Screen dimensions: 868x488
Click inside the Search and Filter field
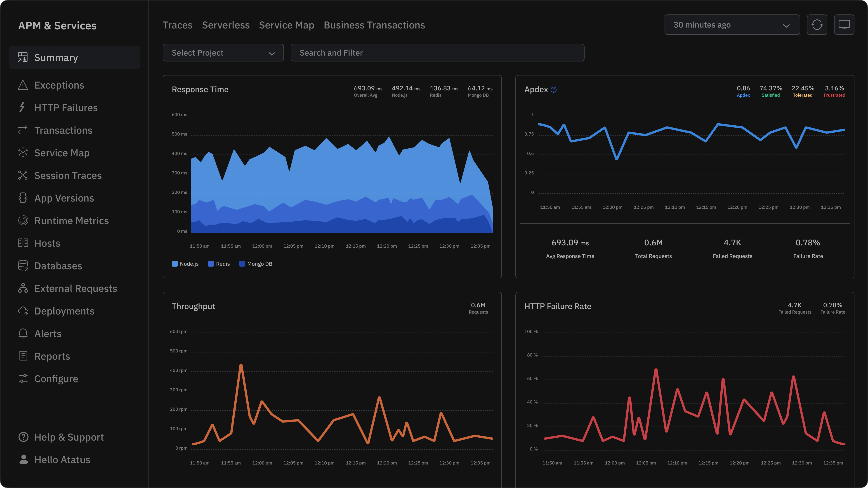[x=437, y=53]
